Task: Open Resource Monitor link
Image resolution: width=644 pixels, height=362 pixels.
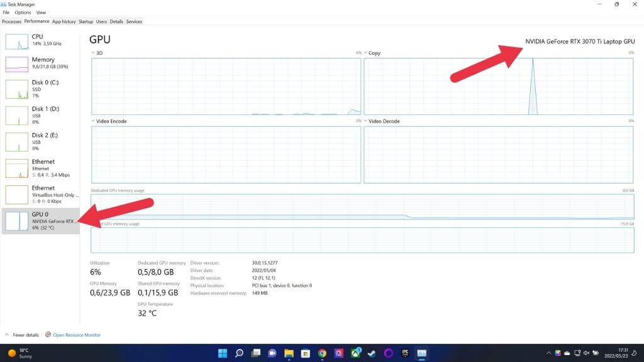Action: pyautogui.click(x=77, y=335)
